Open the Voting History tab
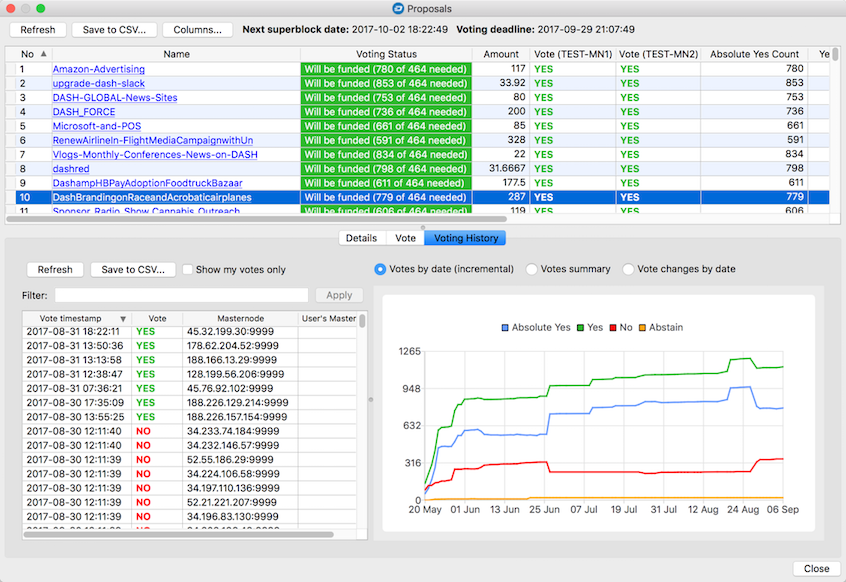The height and width of the screenshot is (582, 846). (466, 238)
